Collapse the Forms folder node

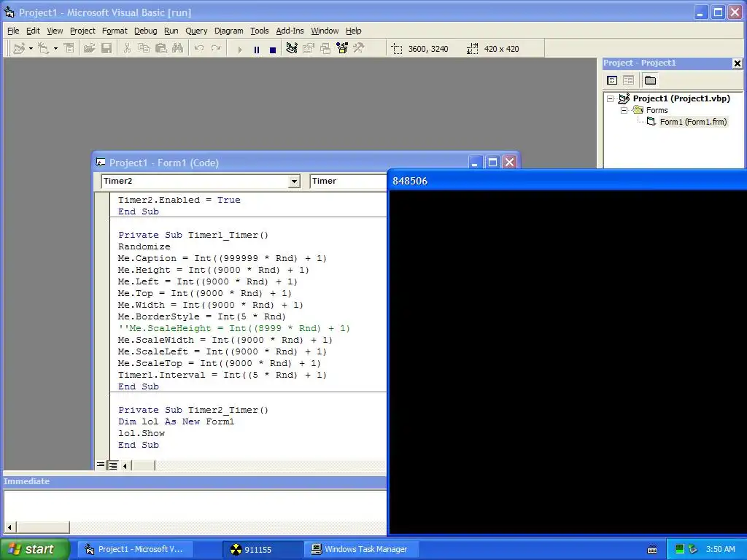(x=624, y=110)
